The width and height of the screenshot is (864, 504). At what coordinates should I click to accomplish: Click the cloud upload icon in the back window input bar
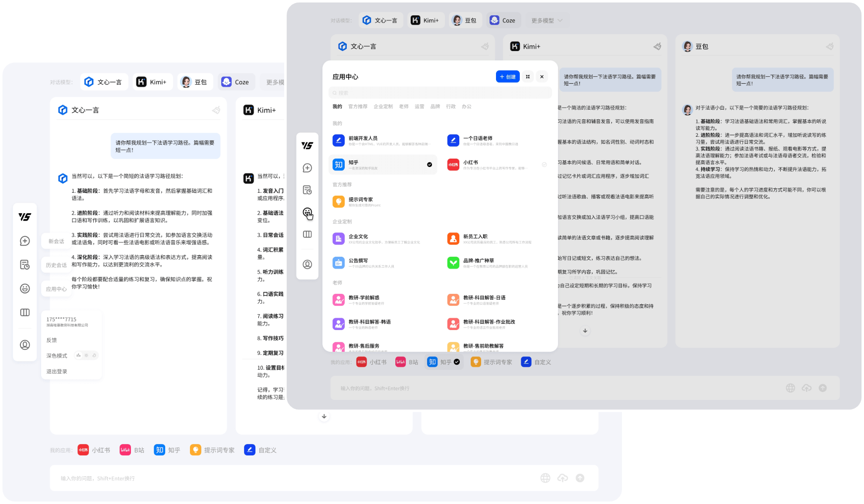pos(562,478)
